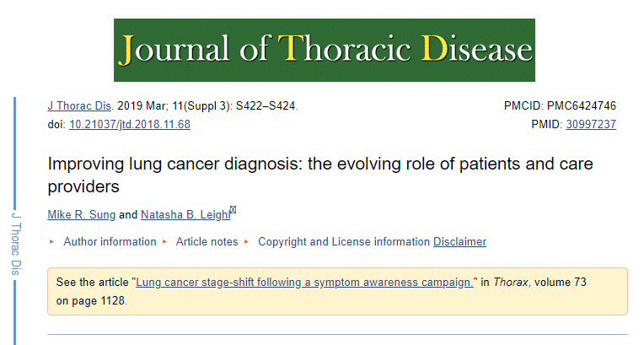The height and width of the screenshot is (345, 644).
Task: Click the citation text 2019 Mar; 11(Suppl 3)
Action: [179, 106]
